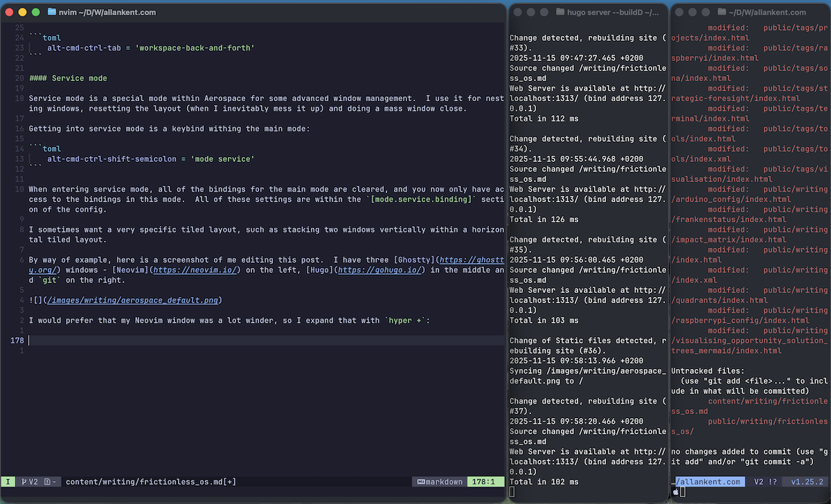Click the Apple logo in the shell prompt
The height and width of the screenshot is (504, 831).
point(675,492)
